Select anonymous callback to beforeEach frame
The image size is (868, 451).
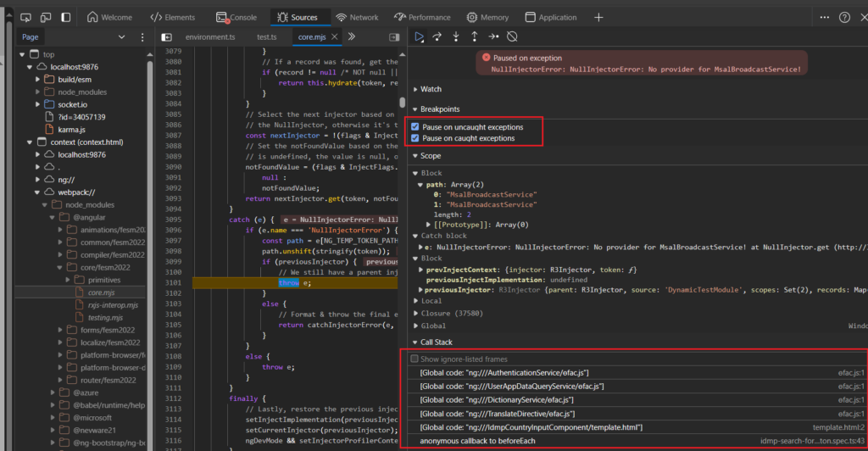pos(637,441)
